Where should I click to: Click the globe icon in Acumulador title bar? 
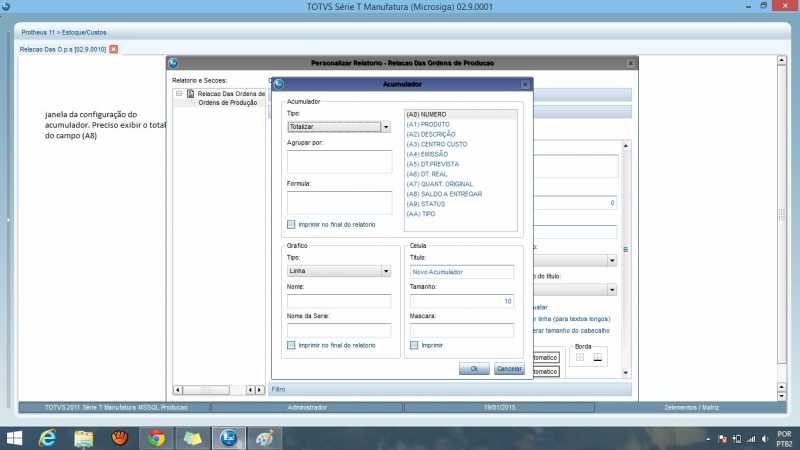click(x=279, y=84)
